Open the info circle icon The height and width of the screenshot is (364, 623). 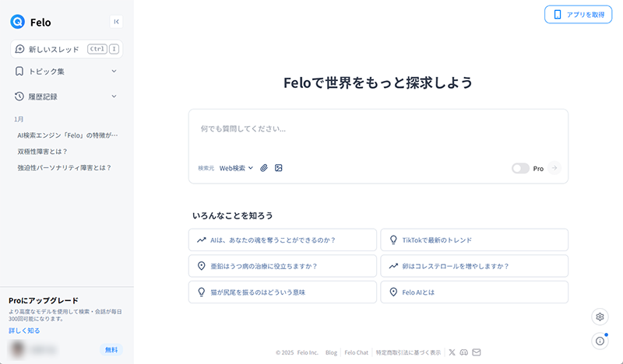[x=600, y=341]
